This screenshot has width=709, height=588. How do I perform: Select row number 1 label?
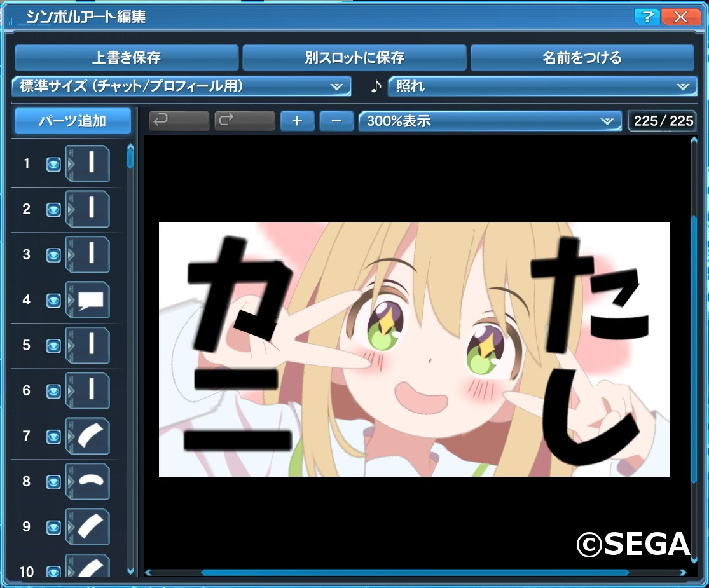(x=27, y=163)
